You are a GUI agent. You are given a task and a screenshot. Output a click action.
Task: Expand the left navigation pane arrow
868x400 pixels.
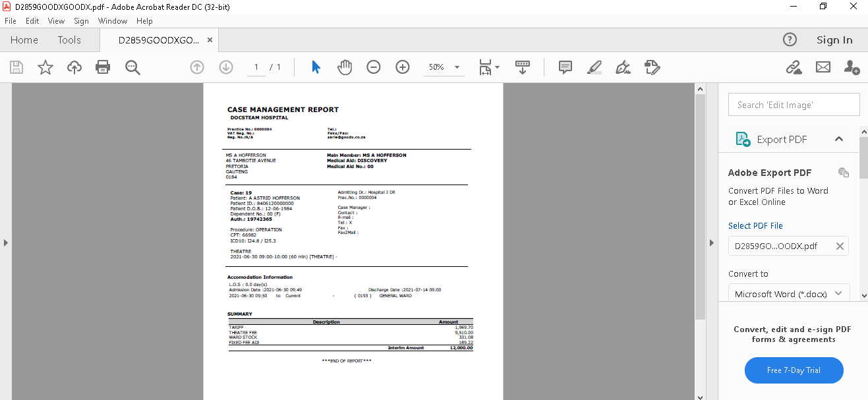click(6, 243)
